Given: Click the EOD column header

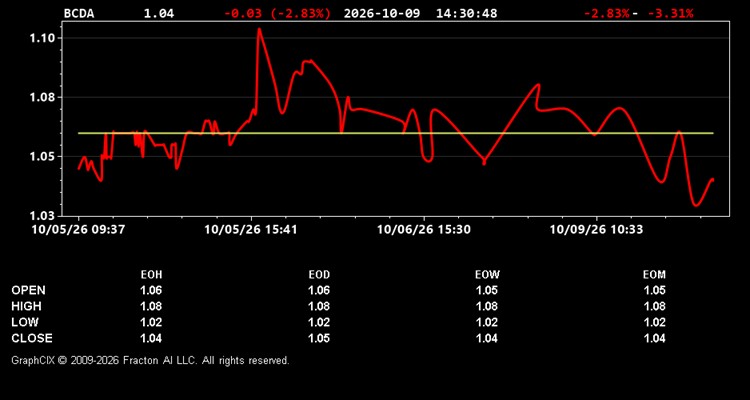Looking at the screenshot, I should 319,275.
